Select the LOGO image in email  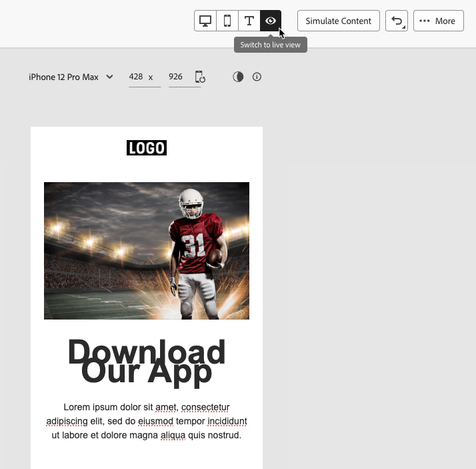point(147,147)
